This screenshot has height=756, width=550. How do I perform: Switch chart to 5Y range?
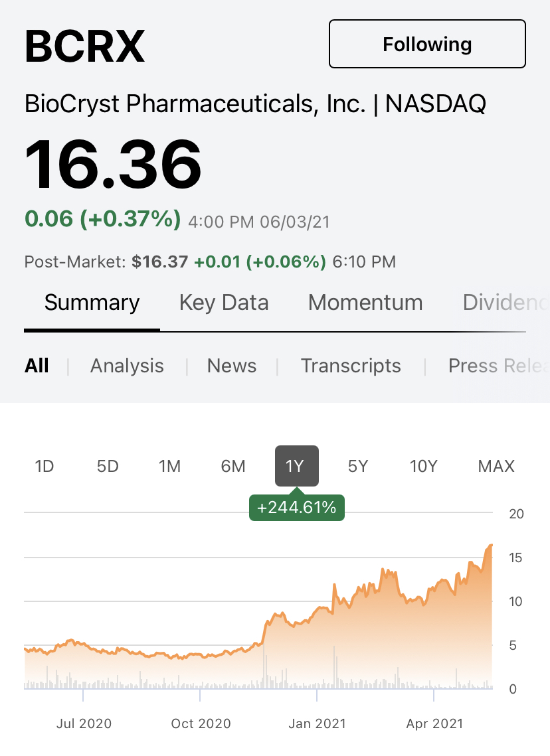357,466
